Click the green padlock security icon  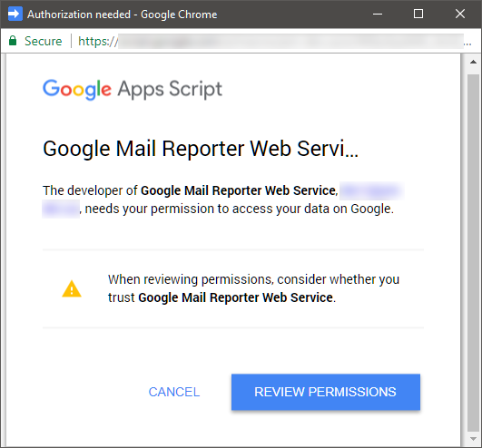13,41
